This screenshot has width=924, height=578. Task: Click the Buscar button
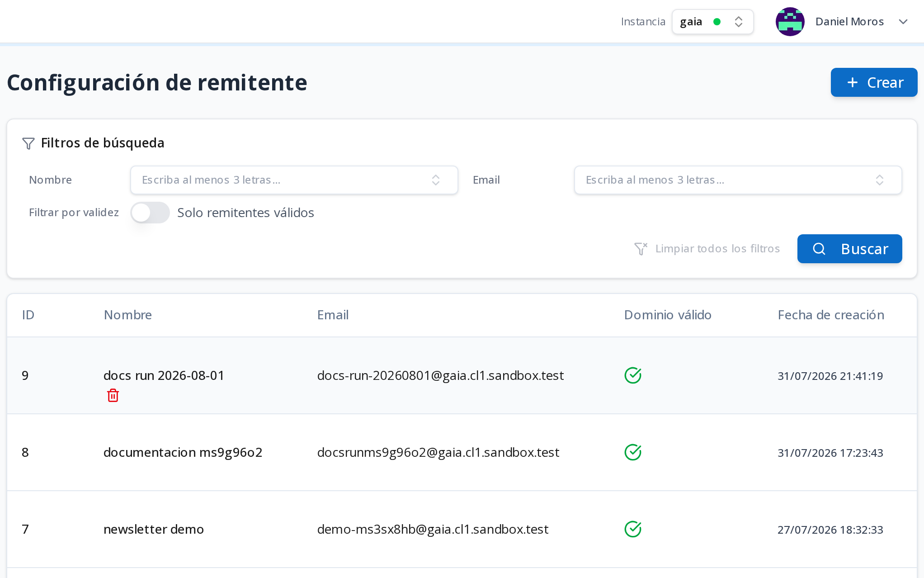(x=849, y=249)
